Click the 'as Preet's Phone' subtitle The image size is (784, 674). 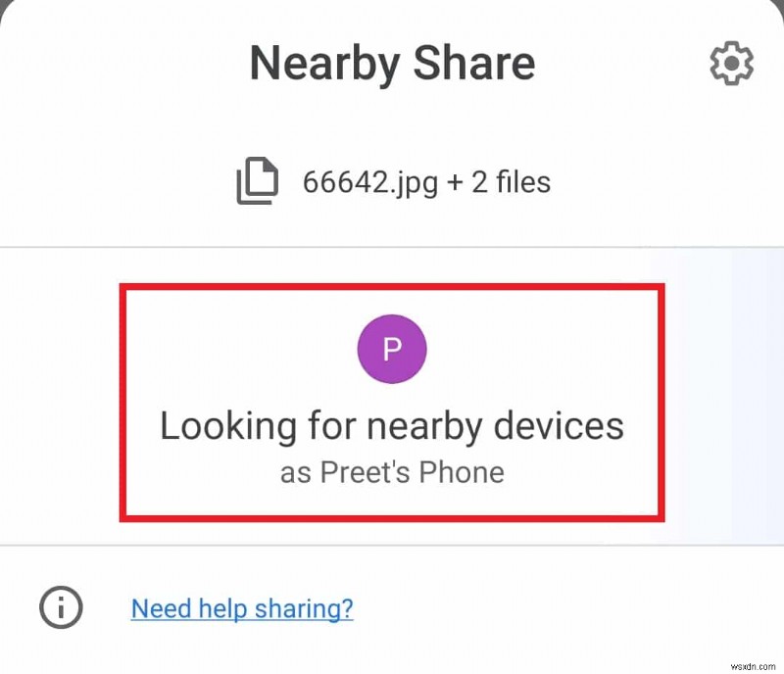pos(392,472)
